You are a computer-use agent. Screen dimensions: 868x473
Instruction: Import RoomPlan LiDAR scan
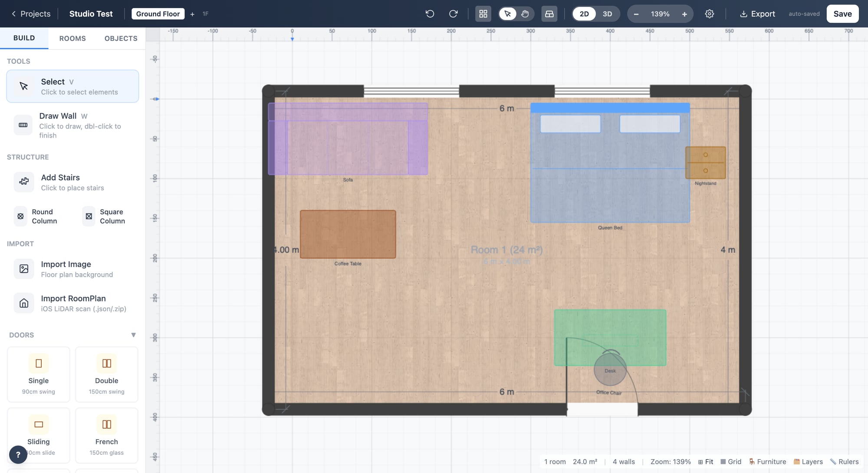(x=72, y=303)
